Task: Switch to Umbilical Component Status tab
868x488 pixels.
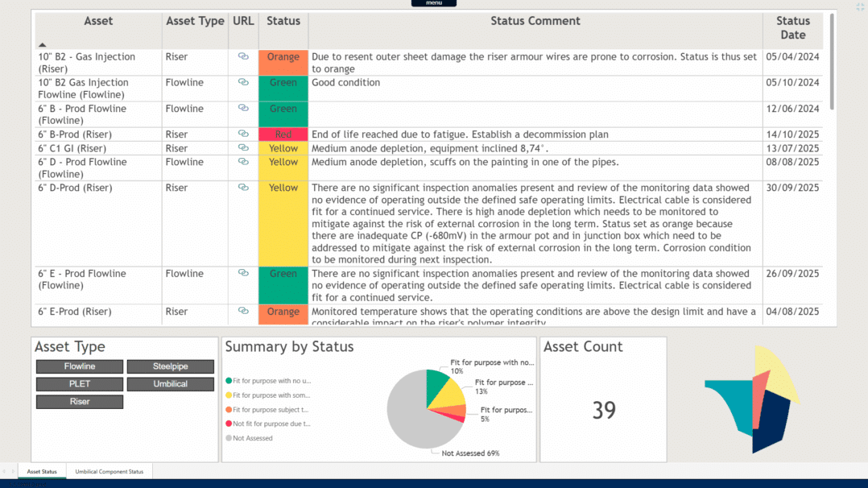Action: (x=110, y=471)
